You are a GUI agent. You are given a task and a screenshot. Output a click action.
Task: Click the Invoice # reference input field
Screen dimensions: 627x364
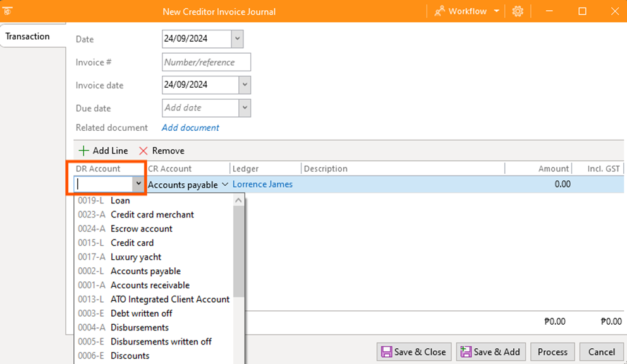pyautogui.click(x=206, y=62)
